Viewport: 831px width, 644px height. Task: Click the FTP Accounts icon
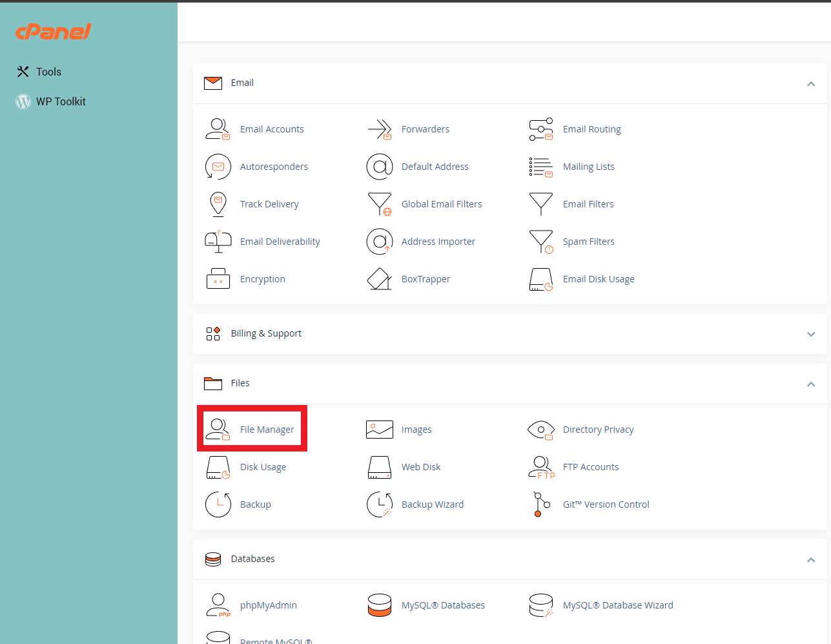tap(541, 467)
